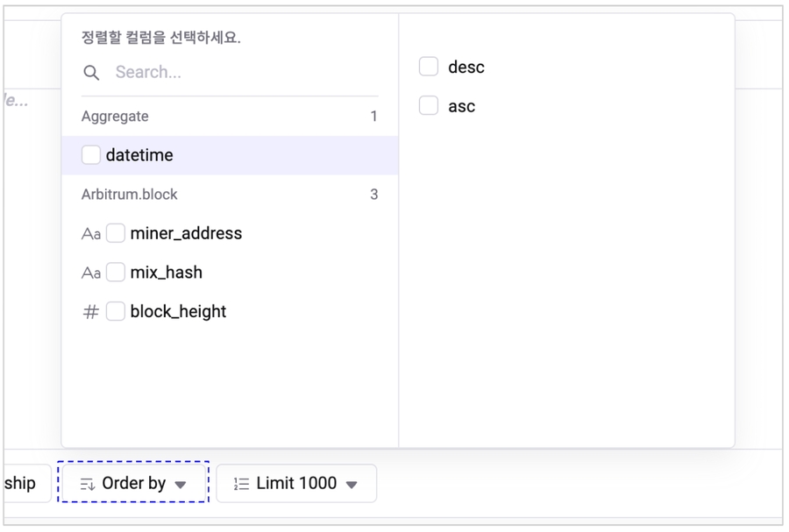The image size is (789, 532).
Task: Focus the Search... column input field
Action: click(x=237, y=73)
